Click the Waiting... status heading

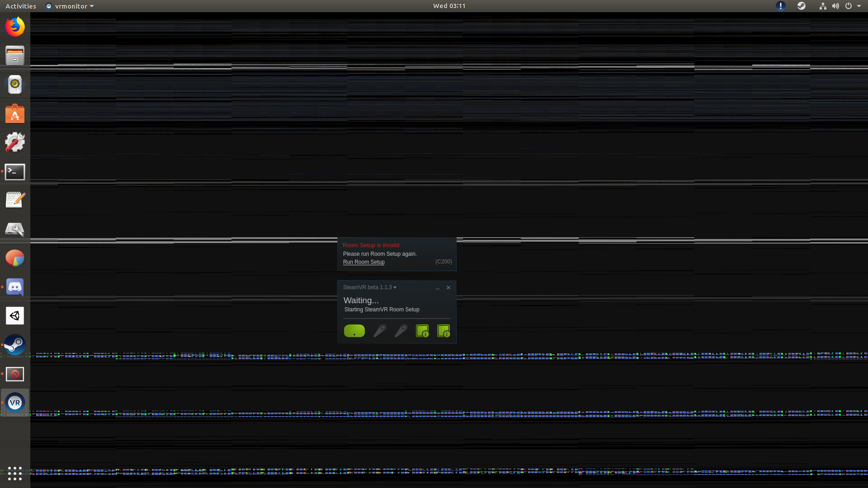pos(361,300)
